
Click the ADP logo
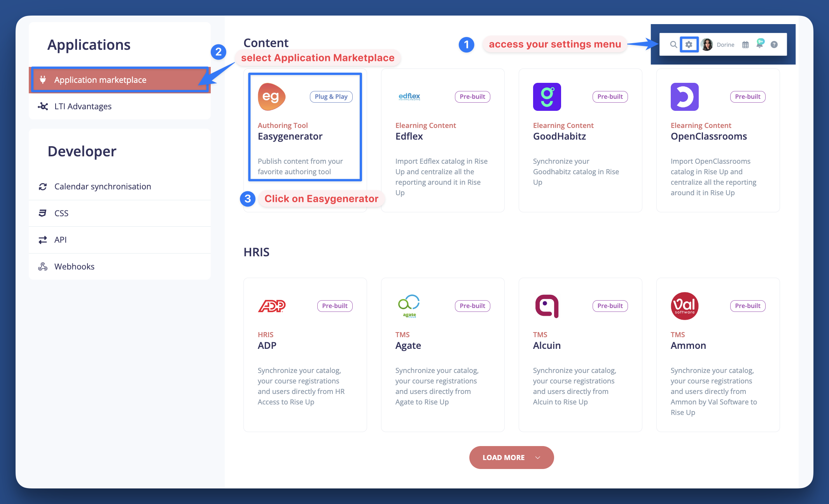click(272, 306)
